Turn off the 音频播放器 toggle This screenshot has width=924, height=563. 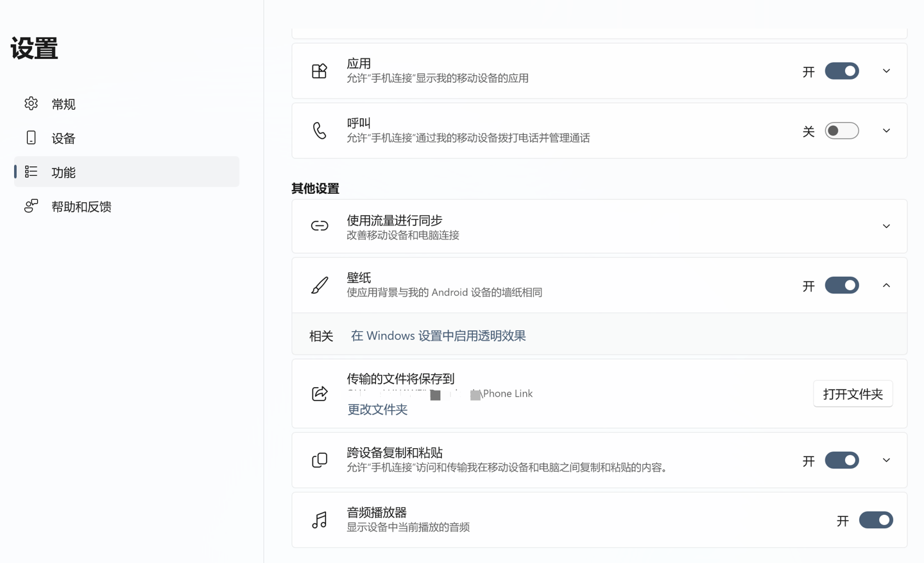[x=876, y=520]
